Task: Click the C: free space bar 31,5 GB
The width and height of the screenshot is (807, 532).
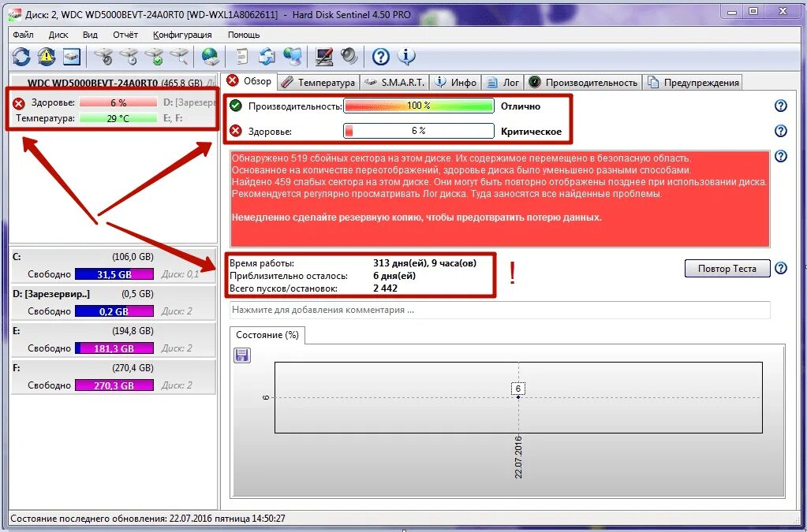Action: [114, 274]
